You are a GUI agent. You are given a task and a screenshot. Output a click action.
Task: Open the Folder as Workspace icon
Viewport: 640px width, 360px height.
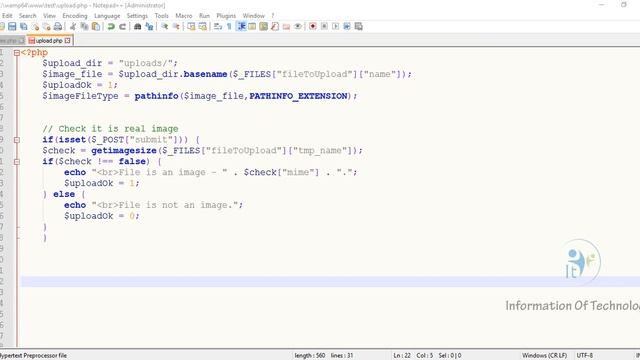[287, 27]
